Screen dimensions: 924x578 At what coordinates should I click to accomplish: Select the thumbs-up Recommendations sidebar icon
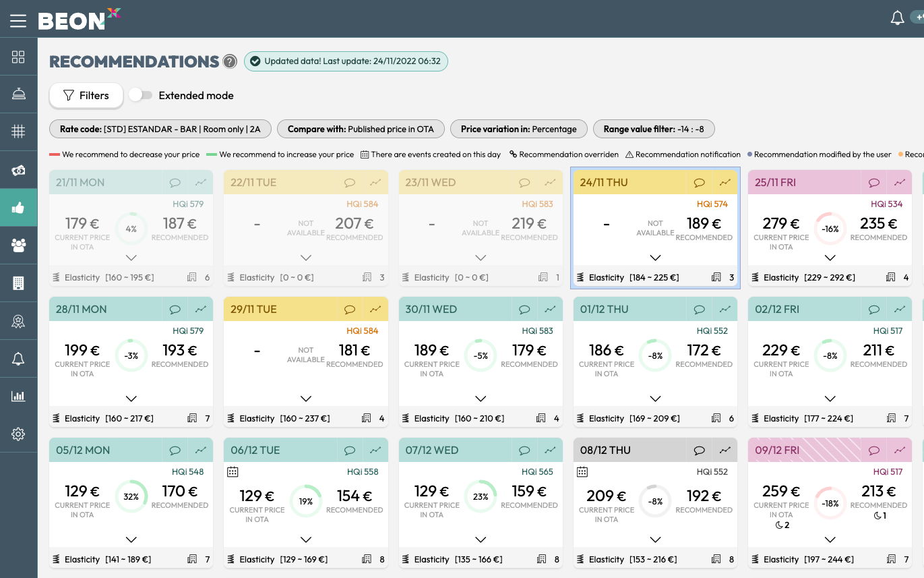pyautogui.click(x=18, y=208)
